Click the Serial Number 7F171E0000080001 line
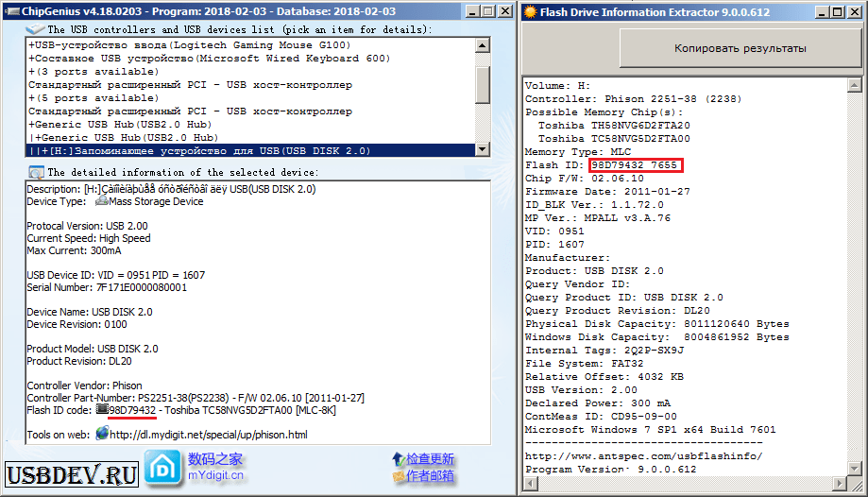This screenshot has width=868, height=497. (107, 287)
